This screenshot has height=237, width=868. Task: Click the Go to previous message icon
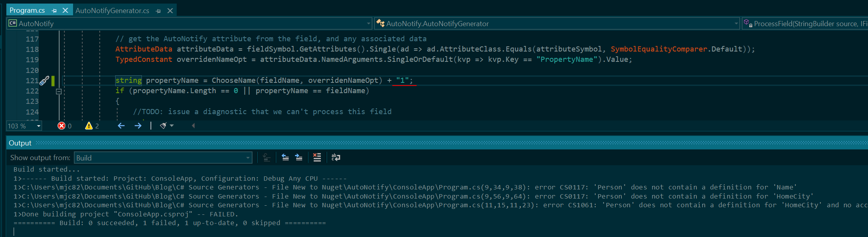[285, 157]
